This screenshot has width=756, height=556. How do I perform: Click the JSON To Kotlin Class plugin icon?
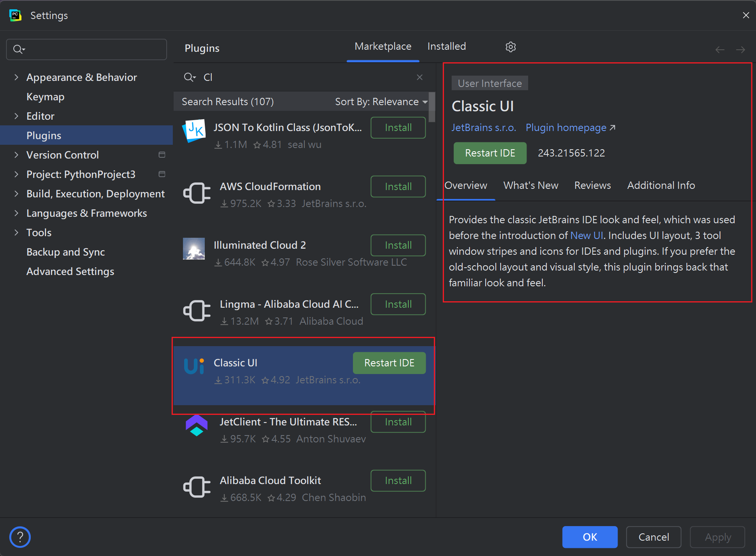coord(194,131)
